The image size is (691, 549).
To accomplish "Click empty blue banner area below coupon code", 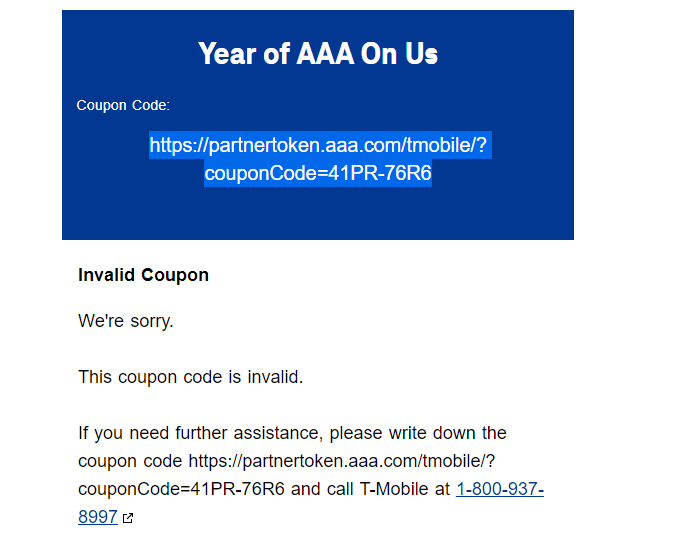I will click(x=318, y=214).
